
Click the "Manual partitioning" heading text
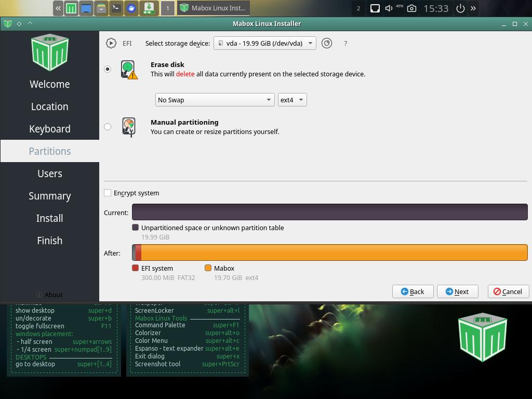click(x=184, y=122)
